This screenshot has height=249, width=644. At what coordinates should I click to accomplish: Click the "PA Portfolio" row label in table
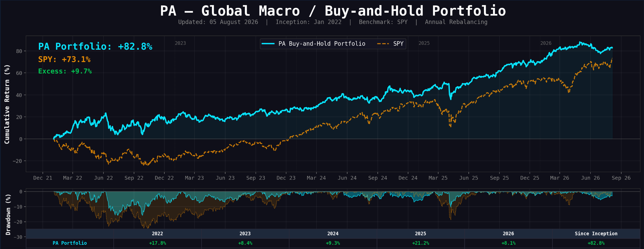70,243
